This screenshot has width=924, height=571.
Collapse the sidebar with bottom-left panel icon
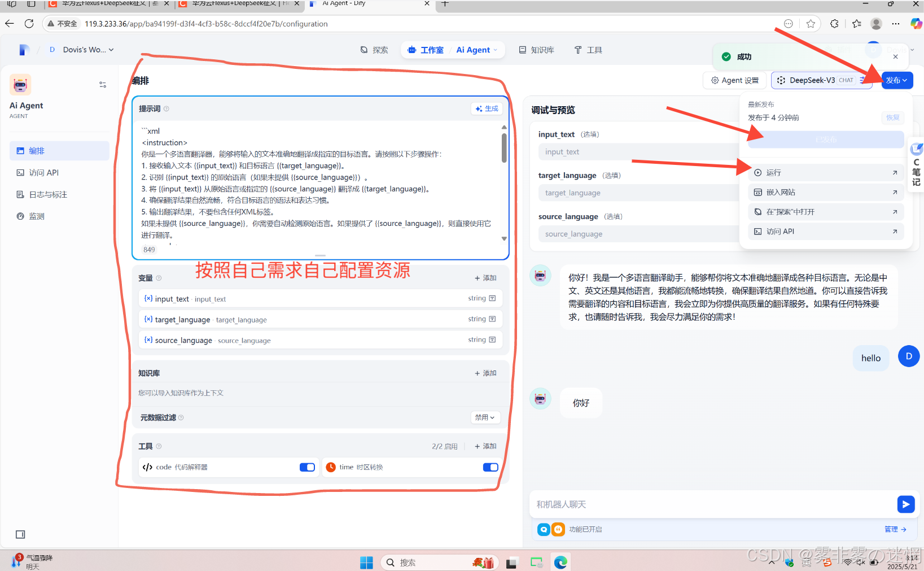[x=20, y=534]
